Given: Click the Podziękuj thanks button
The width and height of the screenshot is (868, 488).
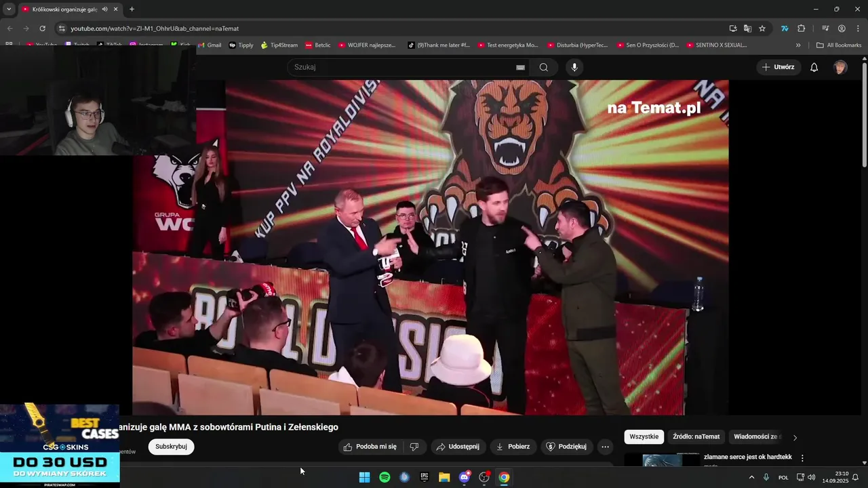Looking at the screenshot, I should click(x=567, y=447).
